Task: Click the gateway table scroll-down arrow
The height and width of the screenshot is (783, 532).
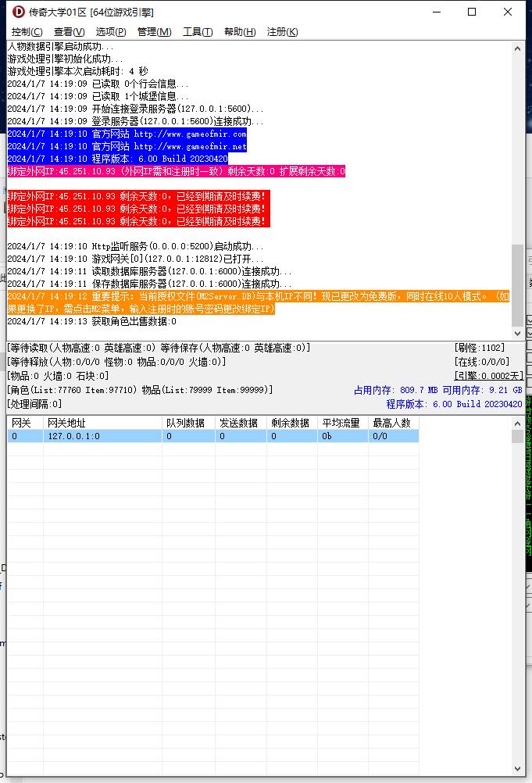Action: point(517,769)
